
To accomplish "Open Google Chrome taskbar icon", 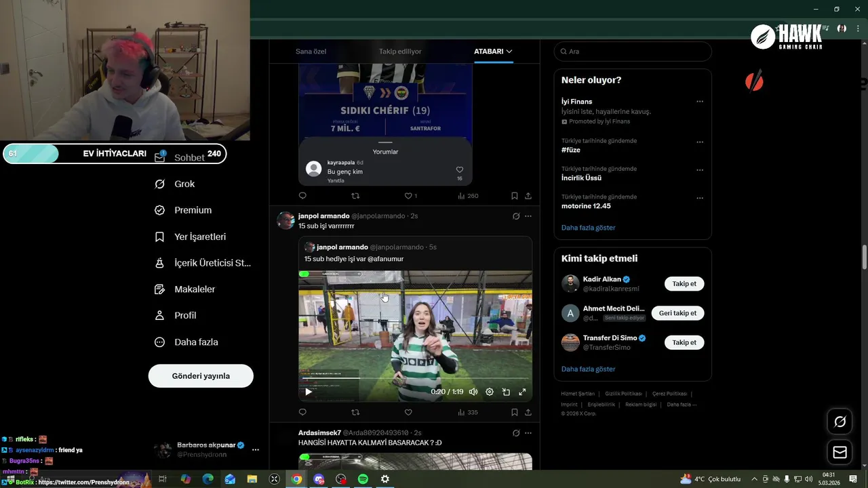I will point(296,479).
